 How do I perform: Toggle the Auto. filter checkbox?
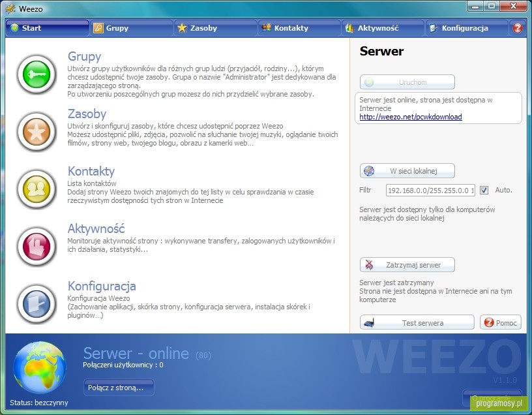pyautogui.click(x=484, y=190)
